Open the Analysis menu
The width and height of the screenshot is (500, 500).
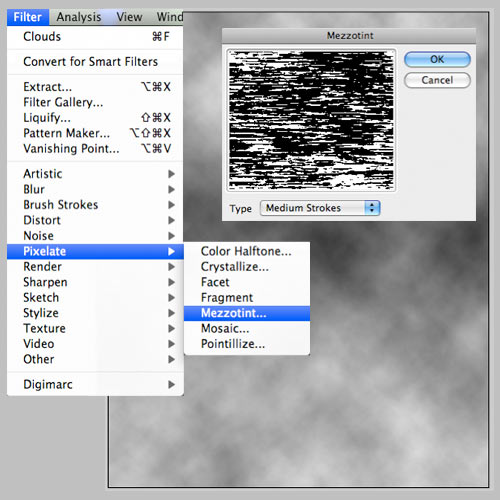(79, 17)
